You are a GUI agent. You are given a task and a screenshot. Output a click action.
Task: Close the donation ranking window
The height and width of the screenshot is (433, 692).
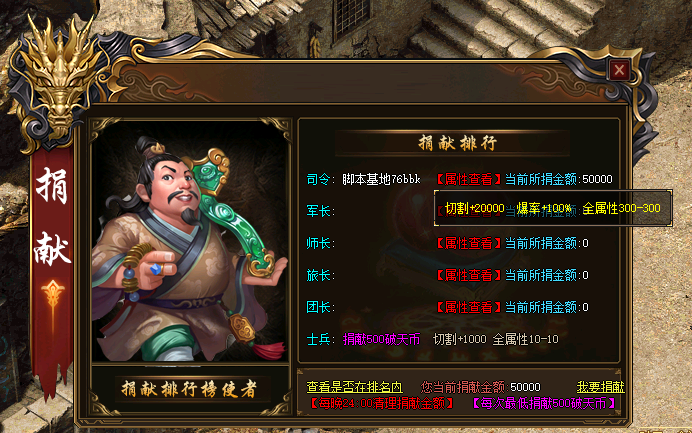619,70
